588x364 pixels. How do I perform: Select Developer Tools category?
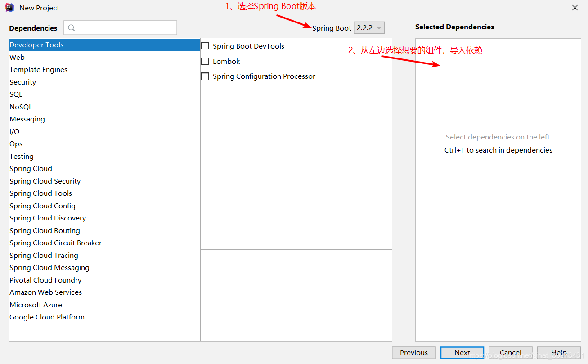tap(105, 45)
